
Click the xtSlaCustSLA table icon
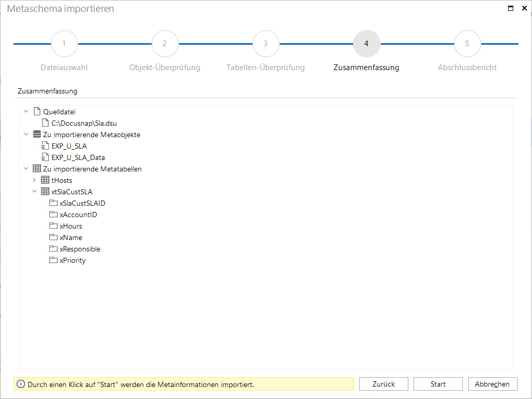45,192
